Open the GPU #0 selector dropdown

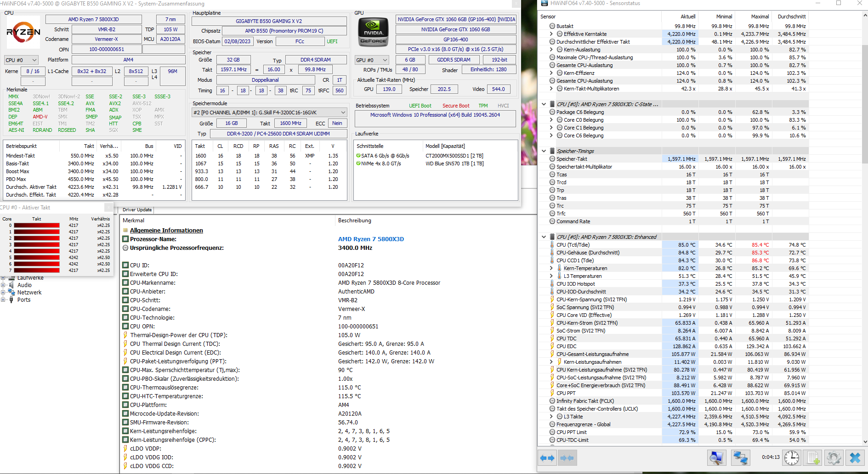(372, 60)
